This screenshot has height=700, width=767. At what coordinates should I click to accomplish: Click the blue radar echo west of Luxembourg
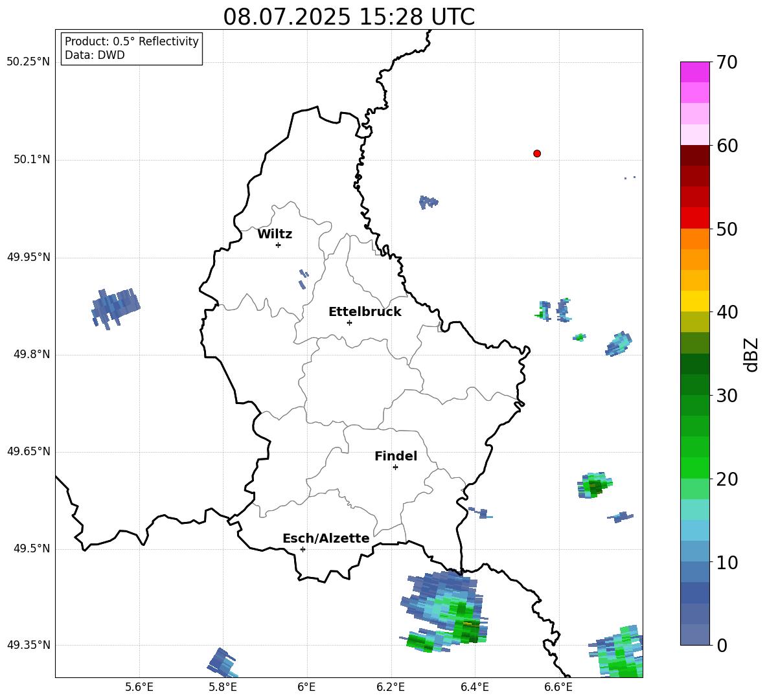tap(115, 308)
